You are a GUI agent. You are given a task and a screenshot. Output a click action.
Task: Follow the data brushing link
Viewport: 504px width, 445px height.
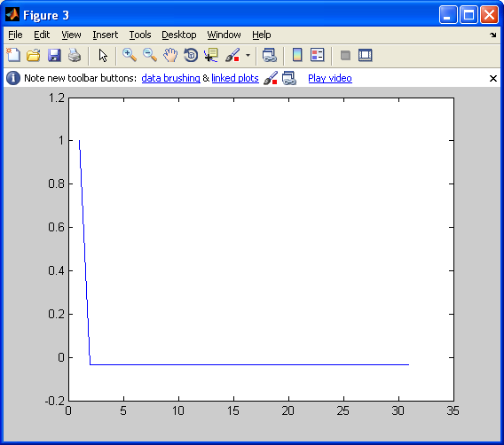[170, 78]
